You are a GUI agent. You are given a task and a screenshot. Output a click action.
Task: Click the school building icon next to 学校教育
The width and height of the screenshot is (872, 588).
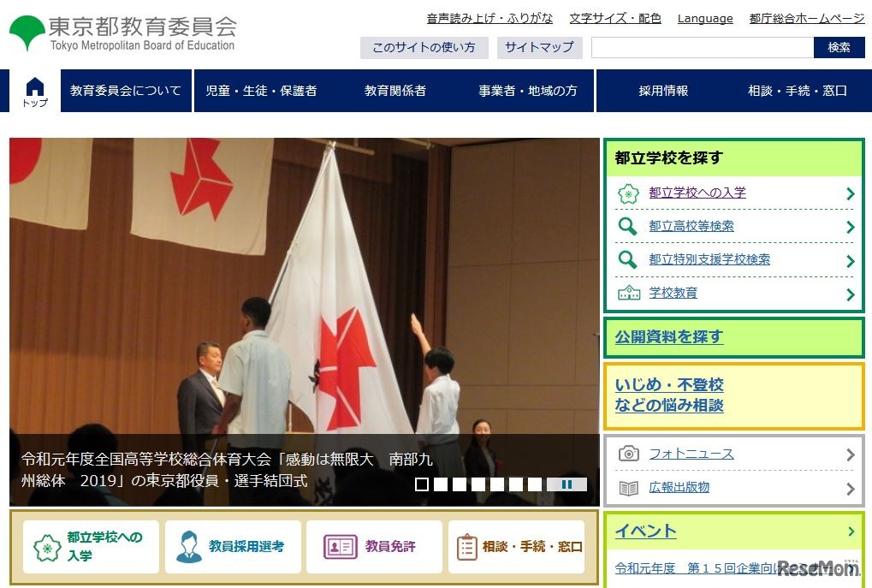point(628,294)
